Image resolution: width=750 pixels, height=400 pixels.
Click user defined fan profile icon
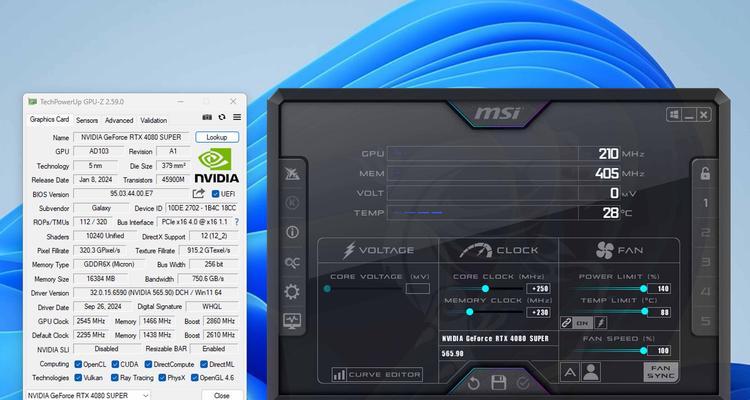(x=591, y=372)
